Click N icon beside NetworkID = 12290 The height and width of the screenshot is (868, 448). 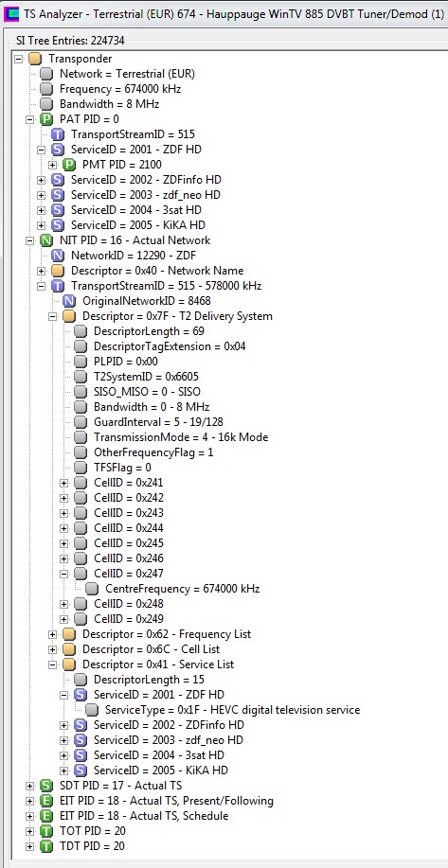(58, 256)
